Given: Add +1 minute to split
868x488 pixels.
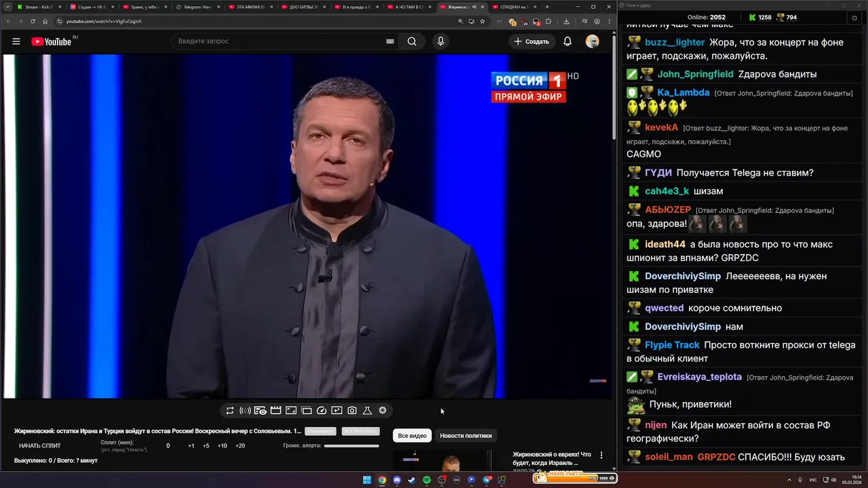Looking at the screenshot, I should point(191,446).
